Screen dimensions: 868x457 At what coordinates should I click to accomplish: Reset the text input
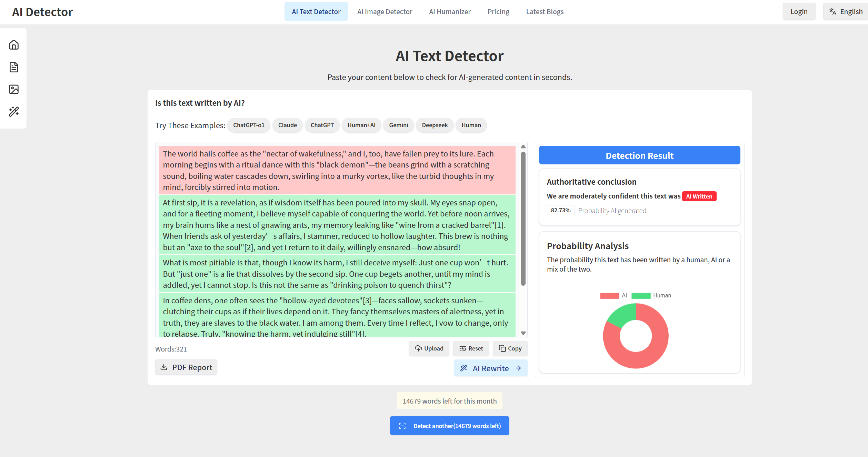click(x=471, y=348)
